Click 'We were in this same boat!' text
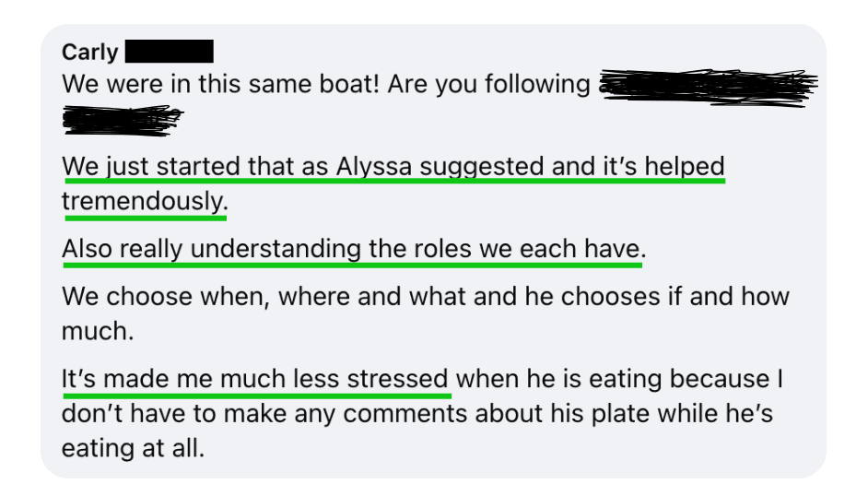The image size is (868, 496). pos(220,84)
